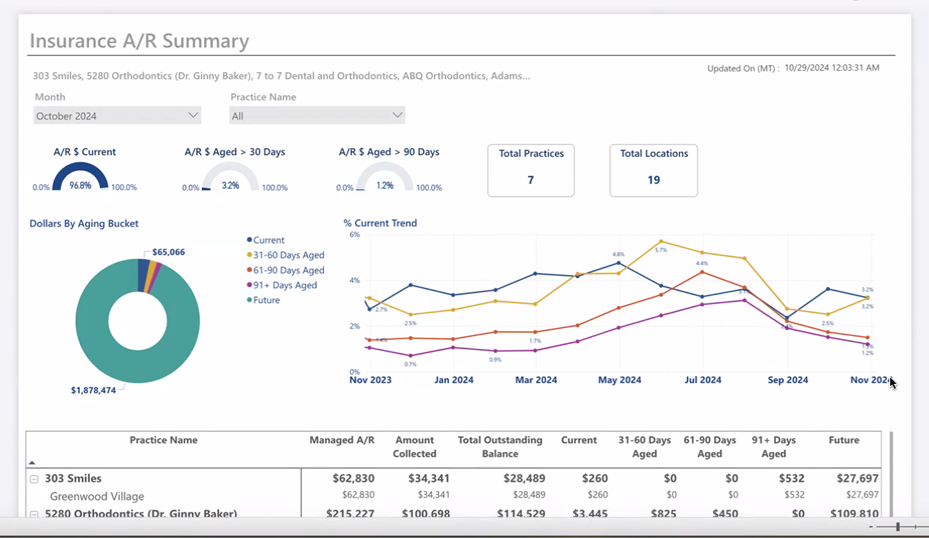Collapse the 5280 Orthodontics row

34,514
